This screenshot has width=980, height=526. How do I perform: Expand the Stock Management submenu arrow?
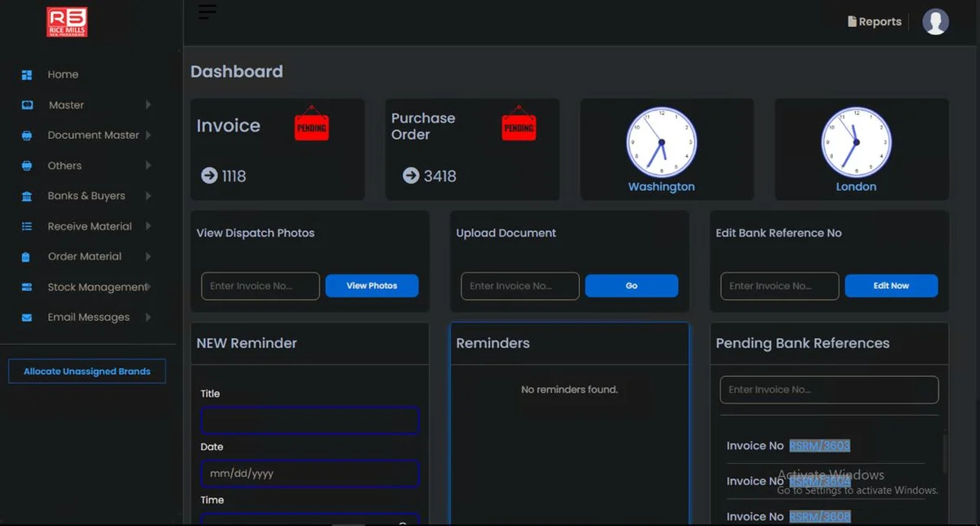148,287
